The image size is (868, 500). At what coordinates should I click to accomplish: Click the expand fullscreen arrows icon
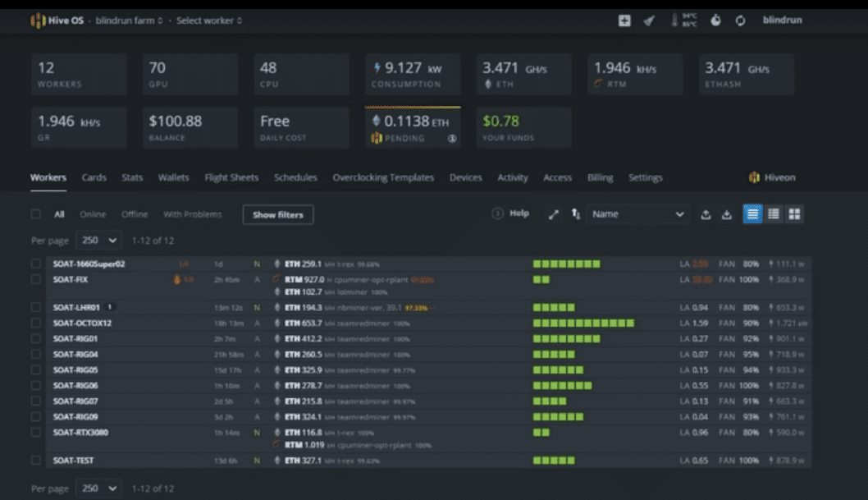point(554,214)
